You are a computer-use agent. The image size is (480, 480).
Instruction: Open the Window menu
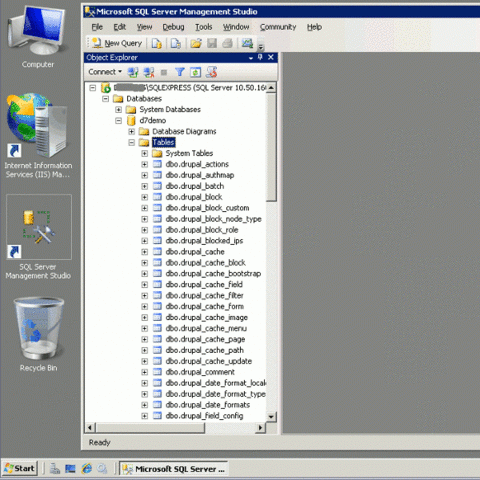236,27
